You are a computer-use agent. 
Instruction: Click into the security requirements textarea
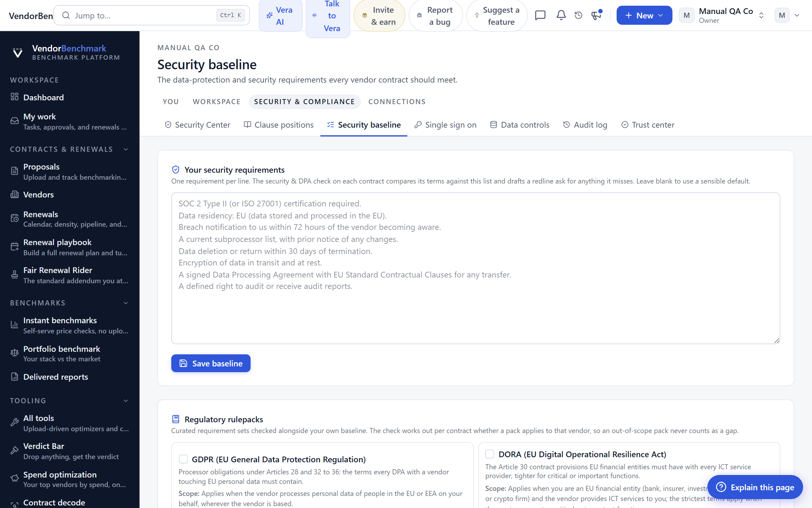tap(475, 268)
